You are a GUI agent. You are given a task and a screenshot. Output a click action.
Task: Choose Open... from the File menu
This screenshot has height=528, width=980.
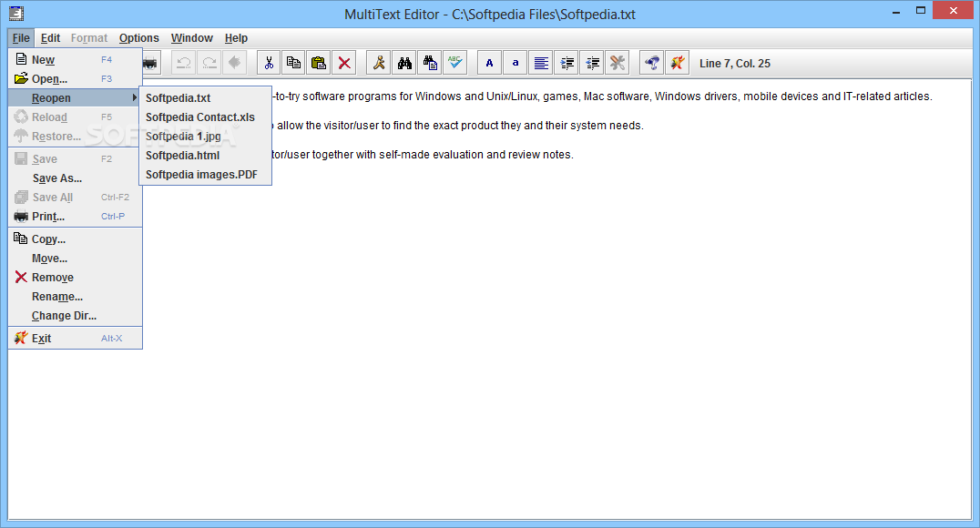pos(75,78)
